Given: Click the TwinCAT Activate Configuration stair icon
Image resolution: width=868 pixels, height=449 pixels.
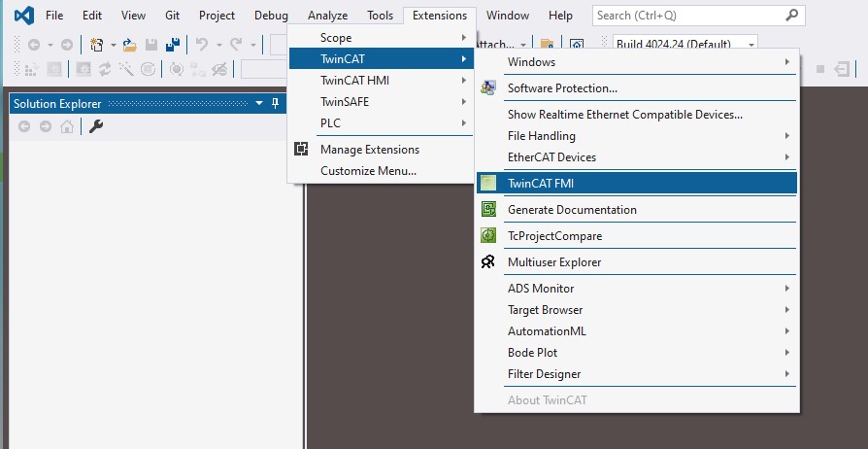Looking at the screenshot, I should pyautogui.click(x=31, y=69).
